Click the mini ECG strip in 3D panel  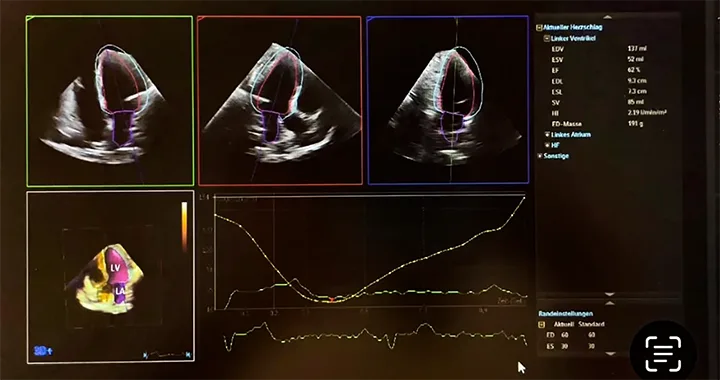tap(166, 354)
